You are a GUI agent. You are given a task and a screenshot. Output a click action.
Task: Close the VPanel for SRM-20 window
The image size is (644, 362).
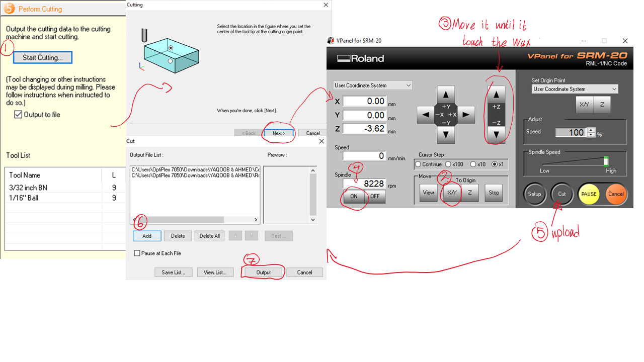pos(625,41)
